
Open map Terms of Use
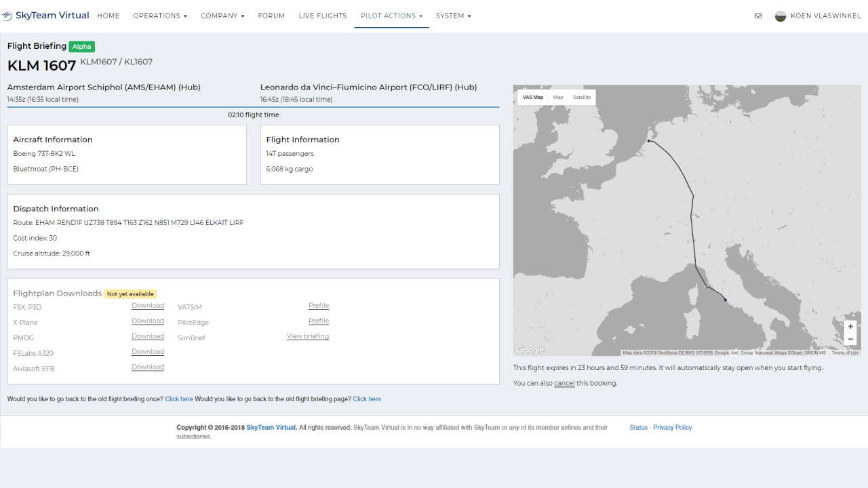coord(845,353)
